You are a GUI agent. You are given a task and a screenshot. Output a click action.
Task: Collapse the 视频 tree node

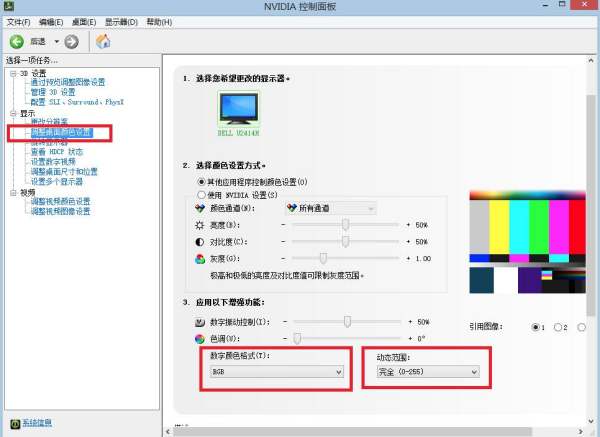[x=13, y=192]
